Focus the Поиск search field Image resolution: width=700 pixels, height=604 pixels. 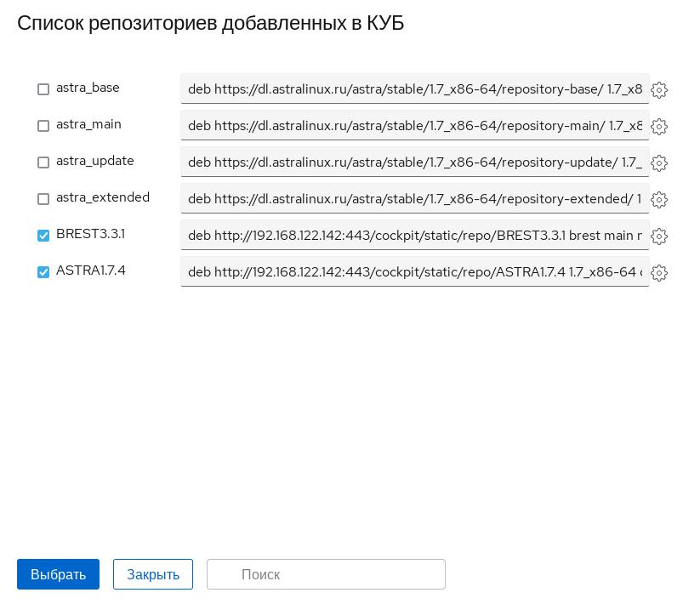pos(326,574)
